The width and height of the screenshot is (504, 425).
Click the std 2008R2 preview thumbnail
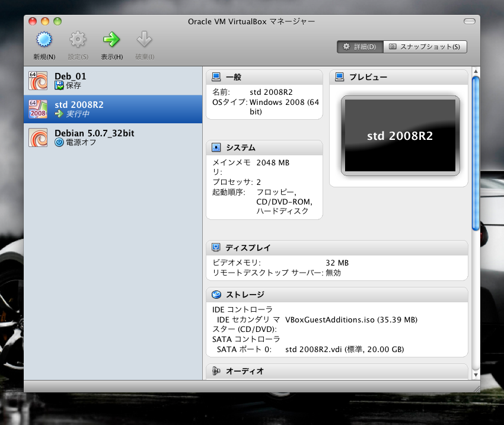pos(400,136)
